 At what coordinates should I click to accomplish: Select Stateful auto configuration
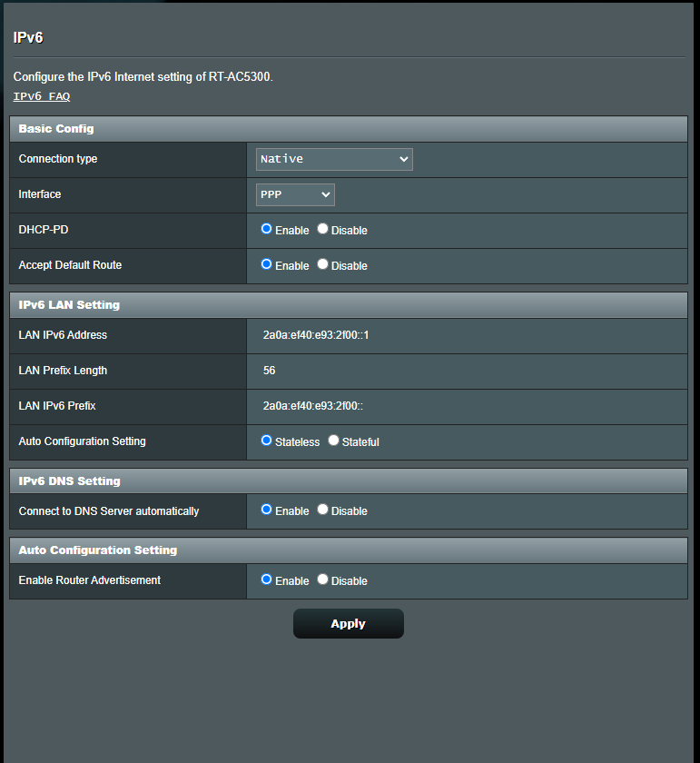coord(333,440)
